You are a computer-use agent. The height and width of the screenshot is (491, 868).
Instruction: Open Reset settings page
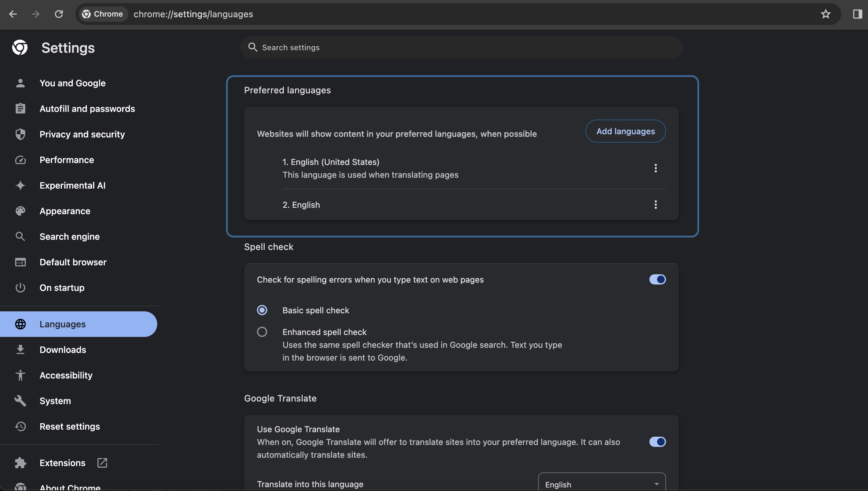[69, 427]
